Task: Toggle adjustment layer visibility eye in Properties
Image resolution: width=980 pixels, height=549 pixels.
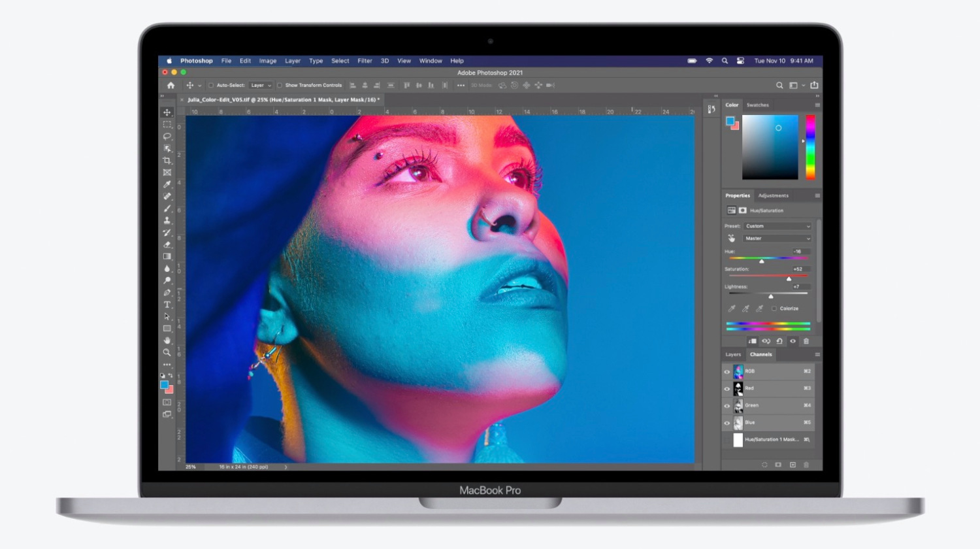Action: (793, 341)
